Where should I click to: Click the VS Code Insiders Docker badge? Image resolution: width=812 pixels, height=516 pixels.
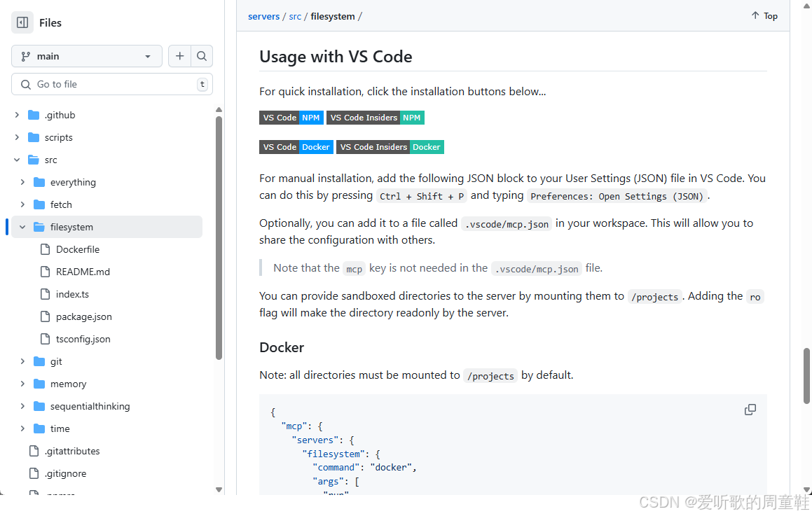pyautogui.click(x=390, y=147)
